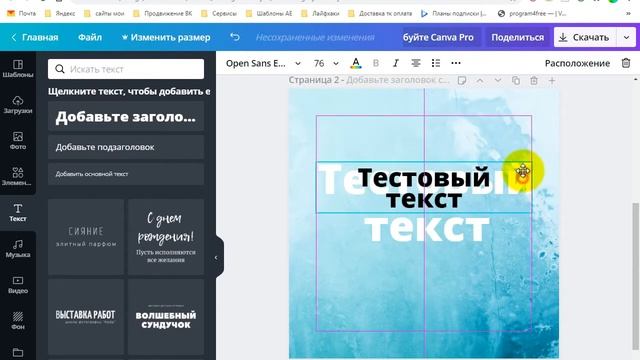Open the Video (Видео) sidebar tab
Viewport: 640px width, 360px height.
click(x=18, y=284)
